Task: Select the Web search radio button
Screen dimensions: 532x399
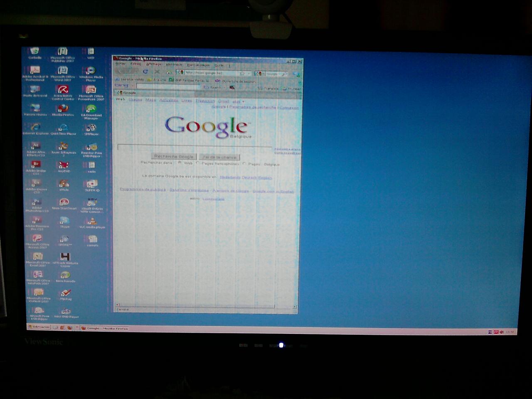Action: (180, 163)
